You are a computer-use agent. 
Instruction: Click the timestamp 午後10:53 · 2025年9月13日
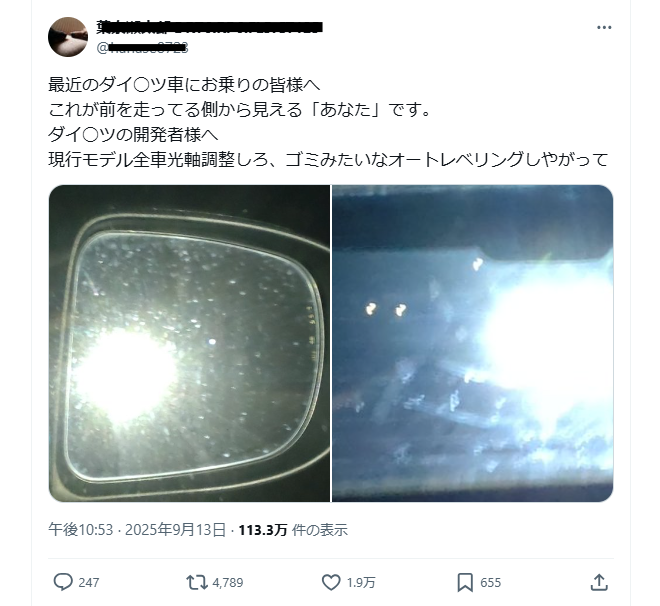coord(137,529)
